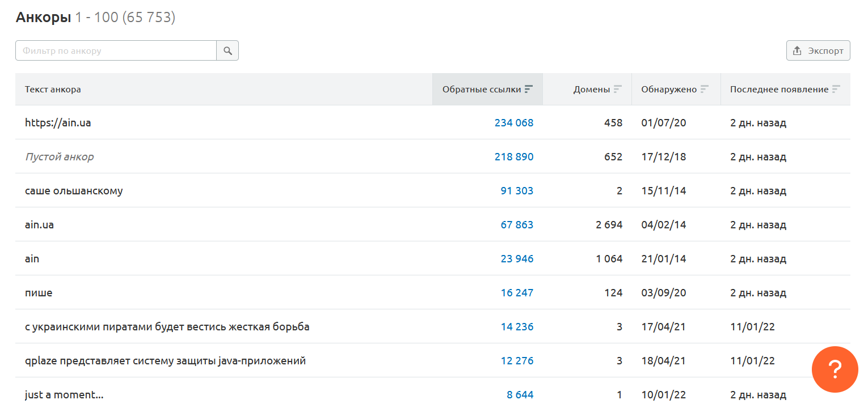Open backlinks count 23 946
Viewport: 868px width, 404px height.
pyautogui.click(x=517, y=258)
